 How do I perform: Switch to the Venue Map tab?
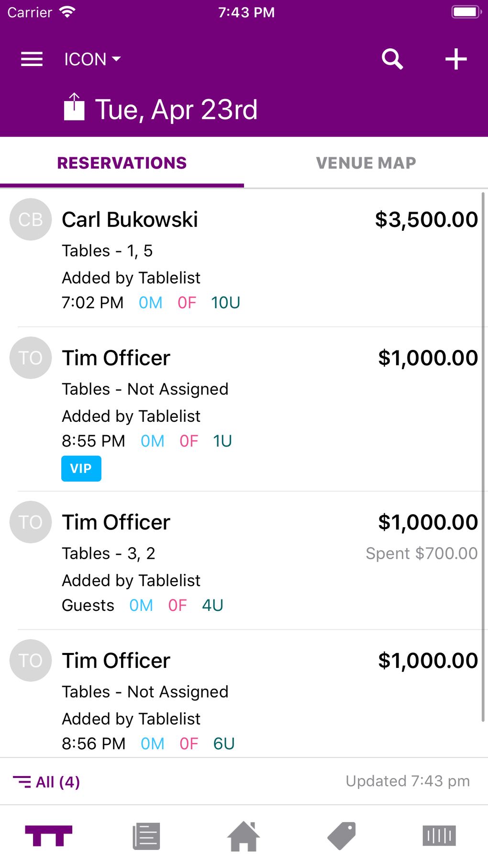pos(366,163)
